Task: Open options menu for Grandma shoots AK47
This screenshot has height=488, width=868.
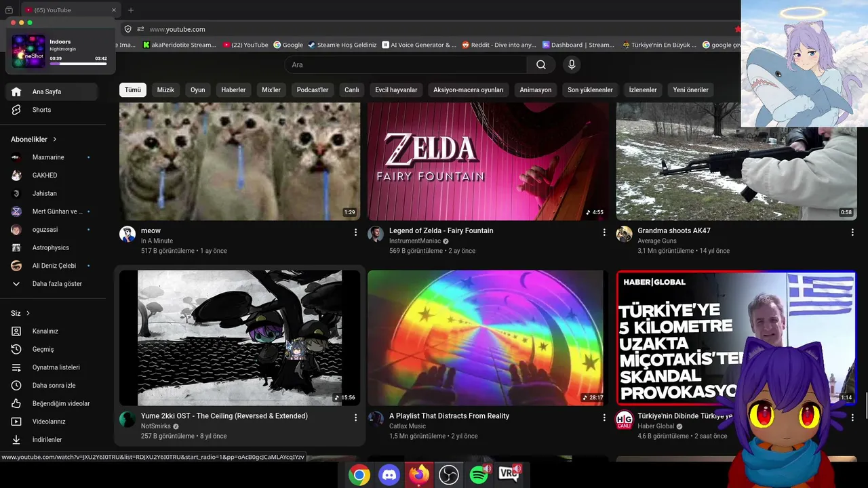Action: 852,232
